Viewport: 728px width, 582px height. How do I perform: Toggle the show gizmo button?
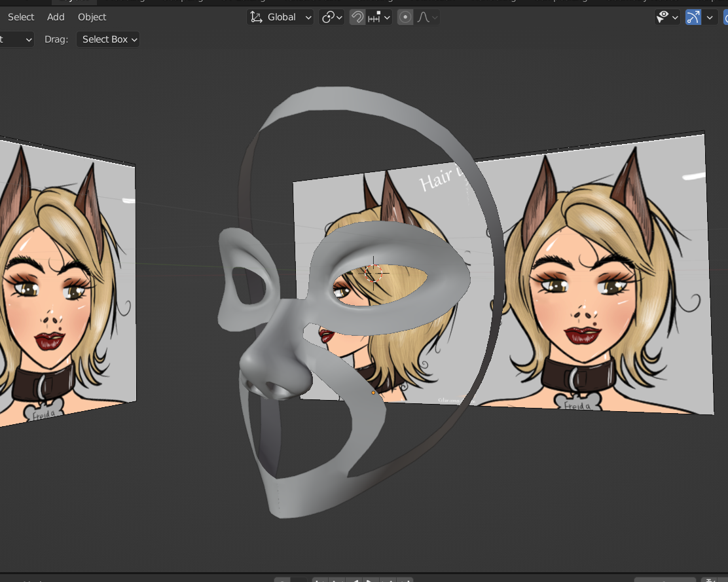tap(693, 17)
